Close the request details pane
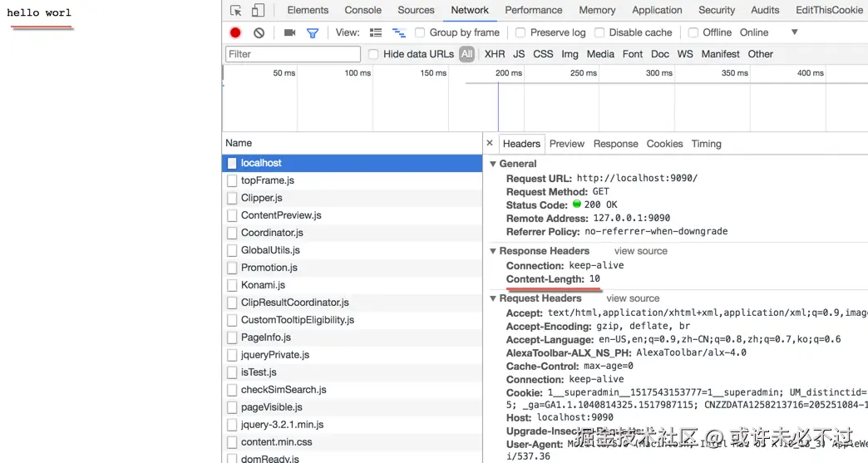 coord(490,143)
